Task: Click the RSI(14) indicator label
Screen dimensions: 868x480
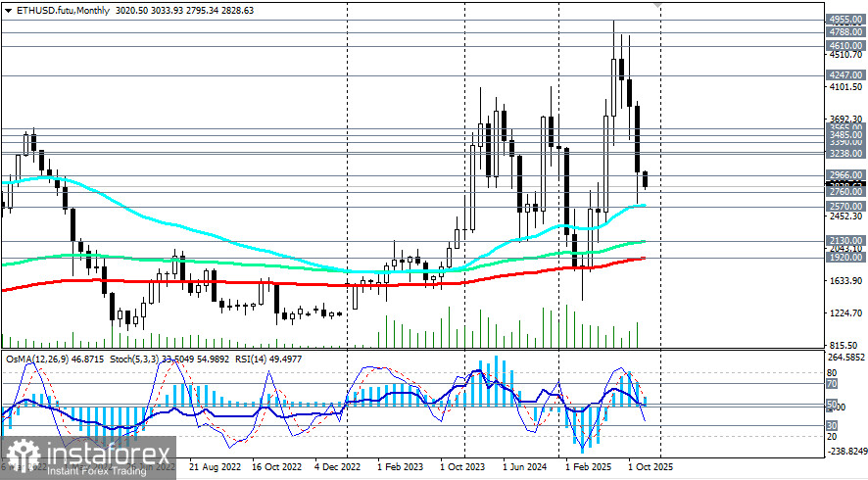Action: (x=252, y=360)
